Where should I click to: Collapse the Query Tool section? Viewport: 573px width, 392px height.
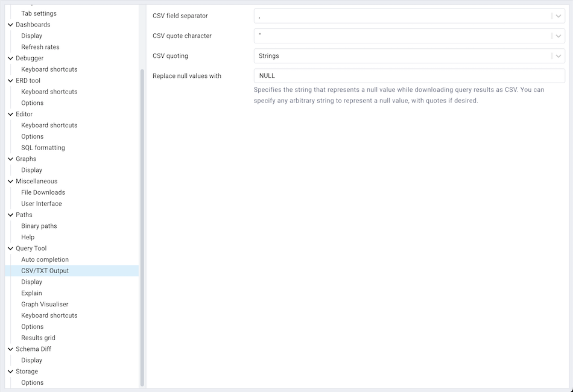pos(10,248)
